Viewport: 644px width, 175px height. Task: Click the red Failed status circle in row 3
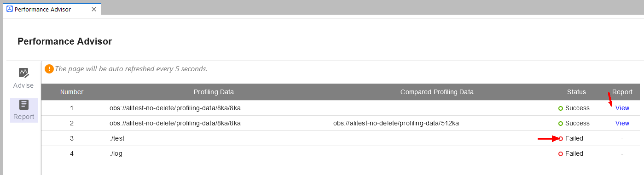[561, 139]
